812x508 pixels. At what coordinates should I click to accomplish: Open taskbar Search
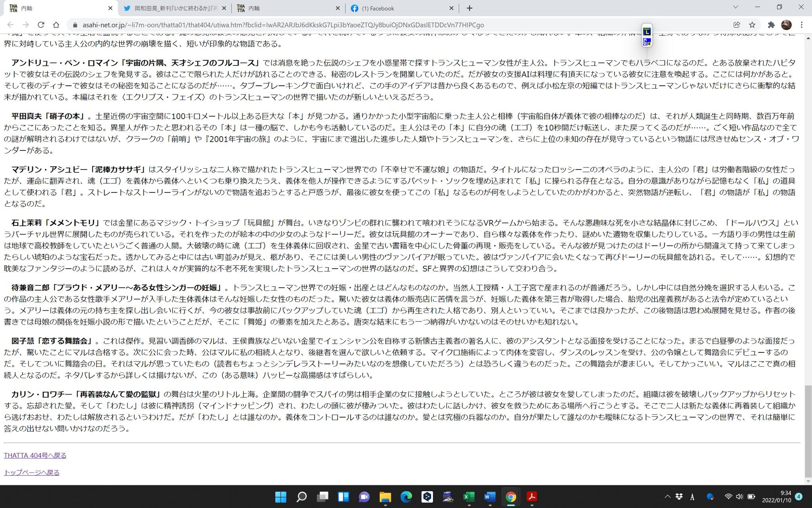point(302,497)
